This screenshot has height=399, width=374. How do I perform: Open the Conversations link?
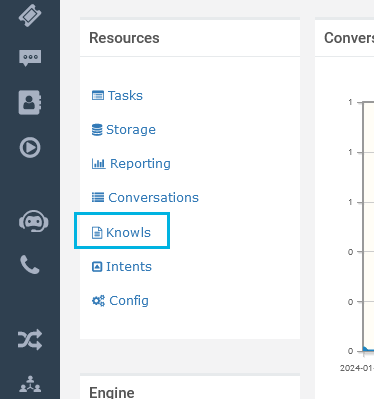153,197
